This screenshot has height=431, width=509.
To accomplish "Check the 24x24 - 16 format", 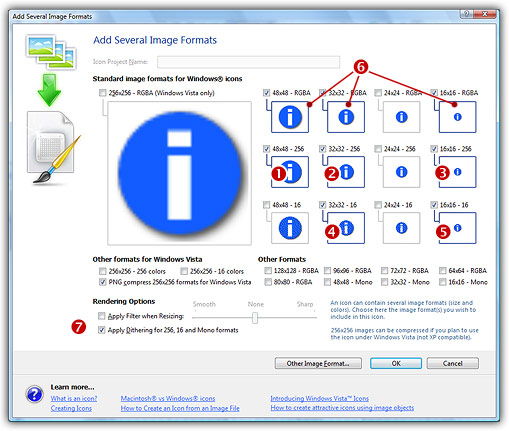I will tap(378, 205).
